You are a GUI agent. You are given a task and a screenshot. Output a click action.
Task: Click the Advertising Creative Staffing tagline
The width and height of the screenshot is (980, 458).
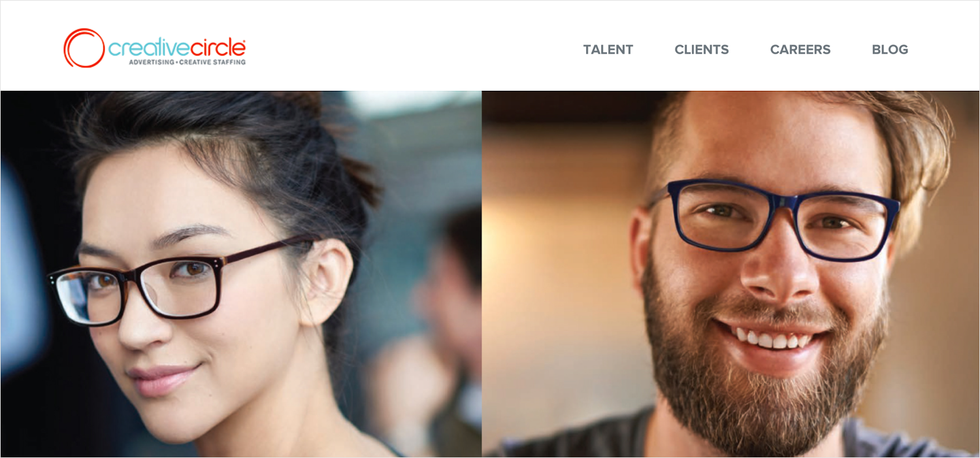(187, 62)
